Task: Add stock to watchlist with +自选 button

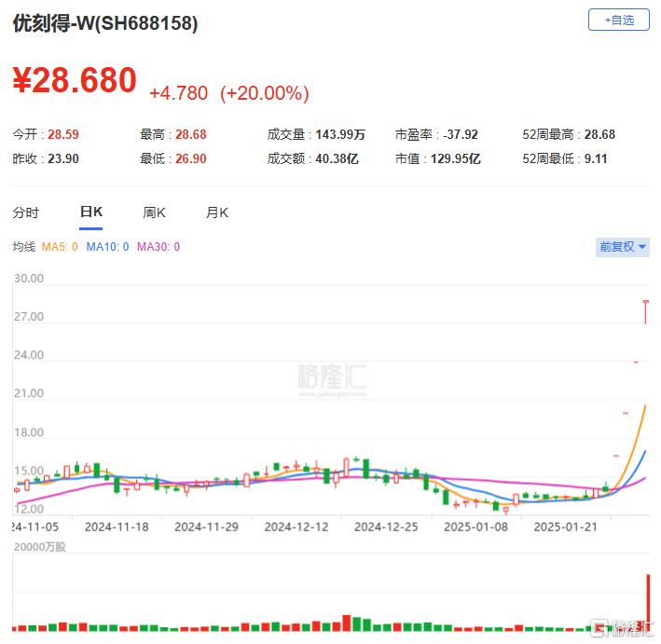Action: tap(618, 20)
